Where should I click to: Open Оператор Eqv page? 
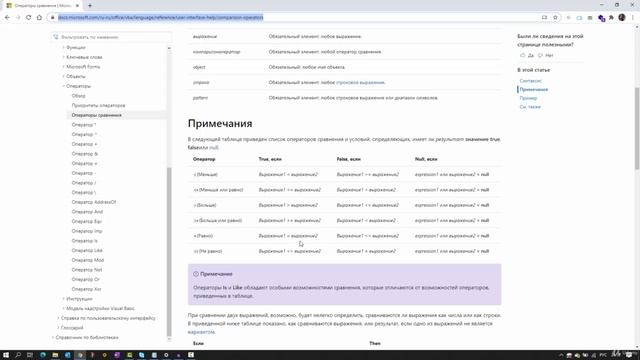(87, 221)
